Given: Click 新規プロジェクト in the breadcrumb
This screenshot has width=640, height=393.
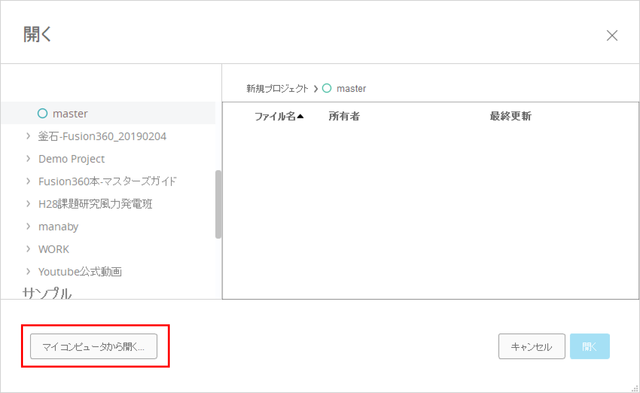Looking at the screenshot, I should tap(277, 89).
